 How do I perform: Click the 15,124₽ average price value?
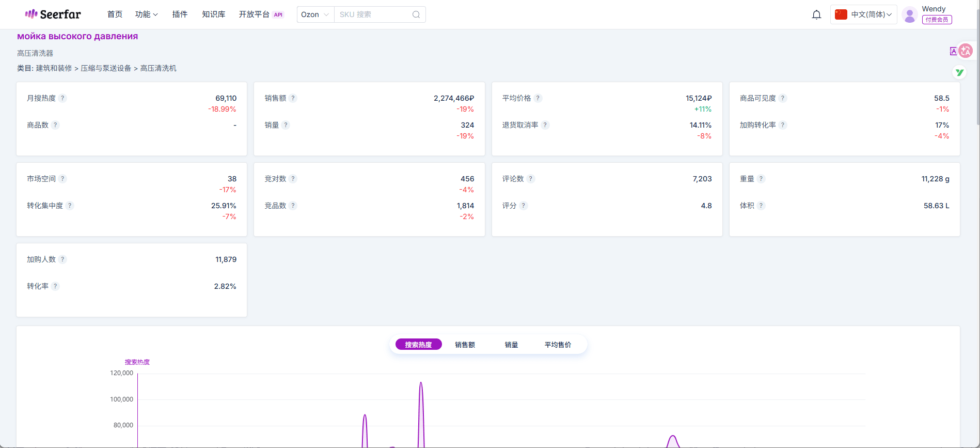point(699,98)
